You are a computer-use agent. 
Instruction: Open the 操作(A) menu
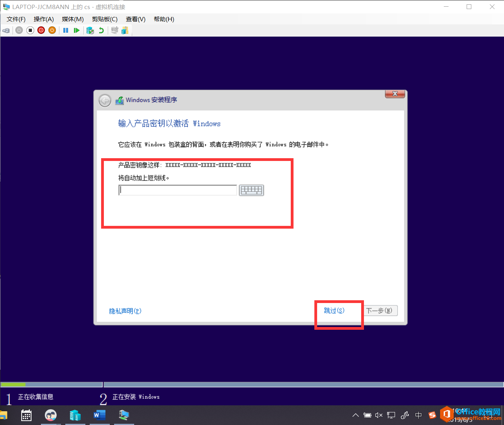44,19
